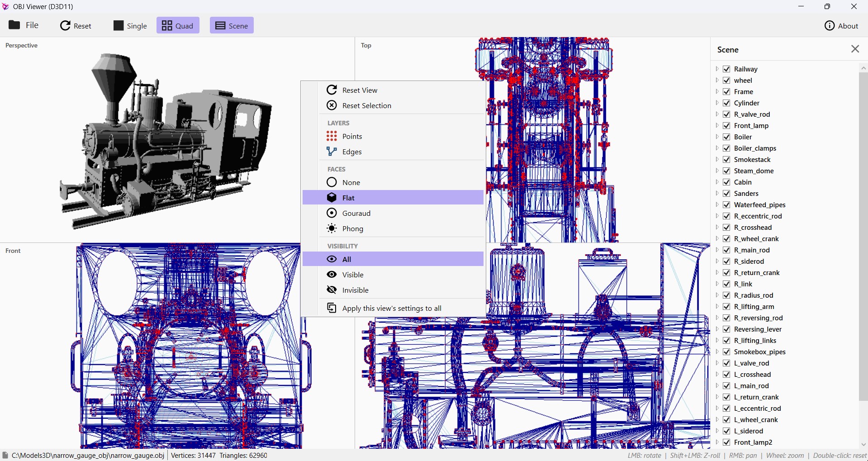Expand the R_main_rod tree node
This screenshot has height=461, width=868.
point(717,250)
